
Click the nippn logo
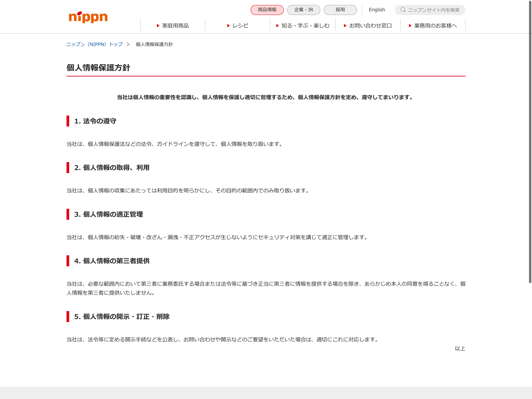88,17
